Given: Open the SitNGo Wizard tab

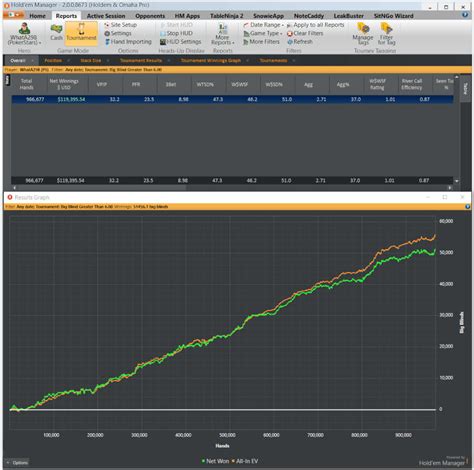Looking at the screenshot, I should click(x=393, y=16).
